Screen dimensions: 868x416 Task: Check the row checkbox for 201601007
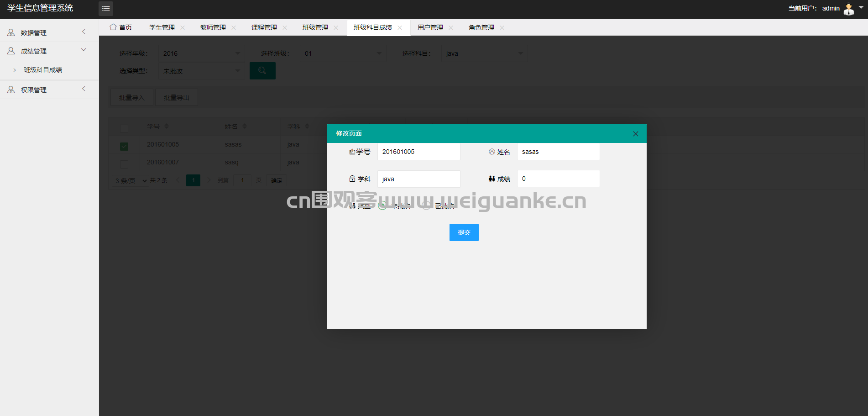point(124,164)
